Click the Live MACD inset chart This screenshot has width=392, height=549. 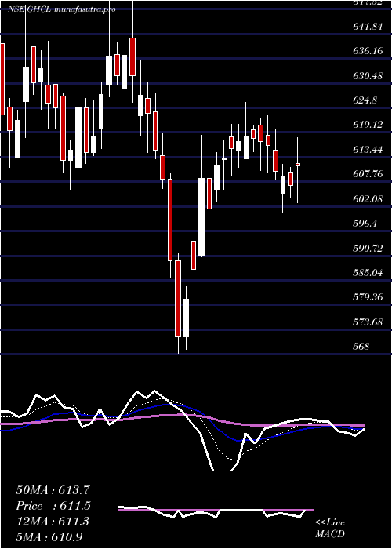pyautogui.click(x=216, y=510)
